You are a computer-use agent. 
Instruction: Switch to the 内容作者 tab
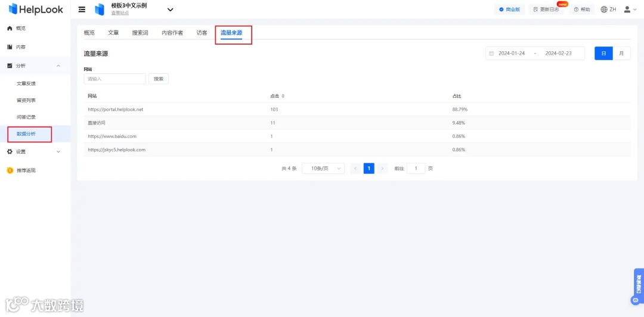point(172,33)
